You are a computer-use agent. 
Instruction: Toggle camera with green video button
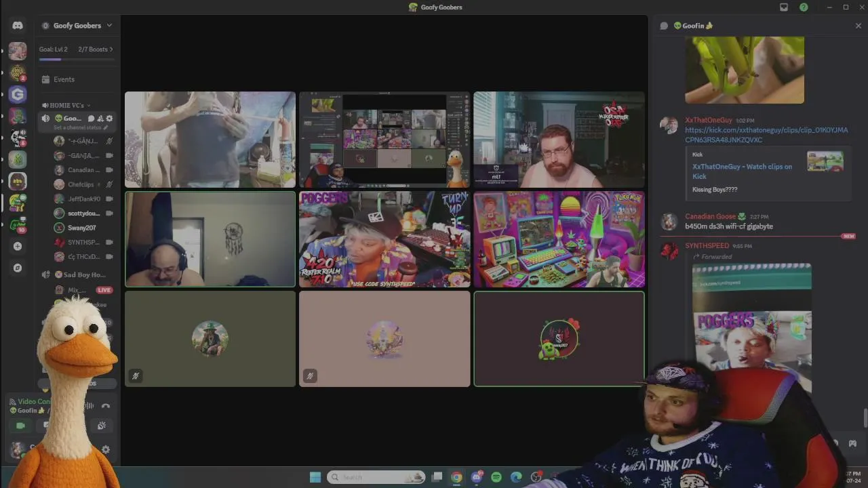[20, 426]
